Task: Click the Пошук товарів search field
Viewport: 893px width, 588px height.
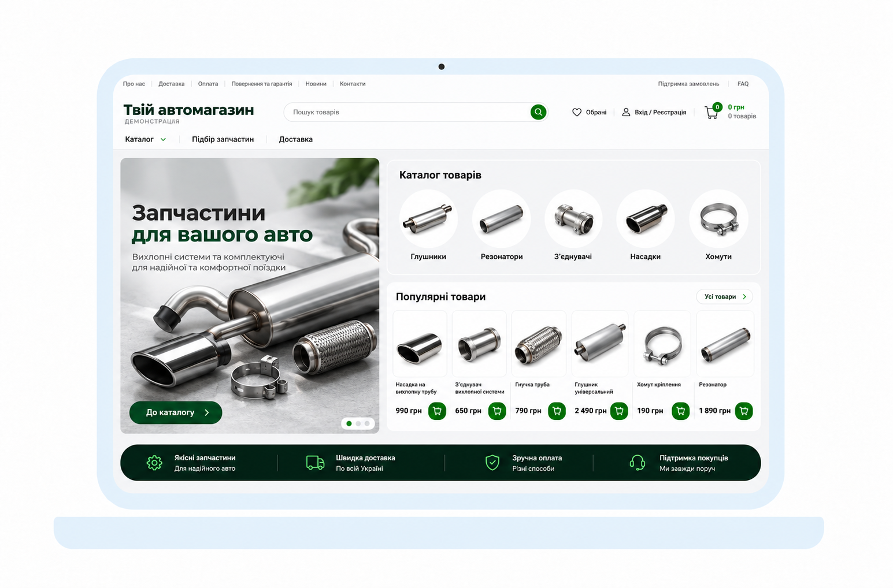Action: point(407,112)
